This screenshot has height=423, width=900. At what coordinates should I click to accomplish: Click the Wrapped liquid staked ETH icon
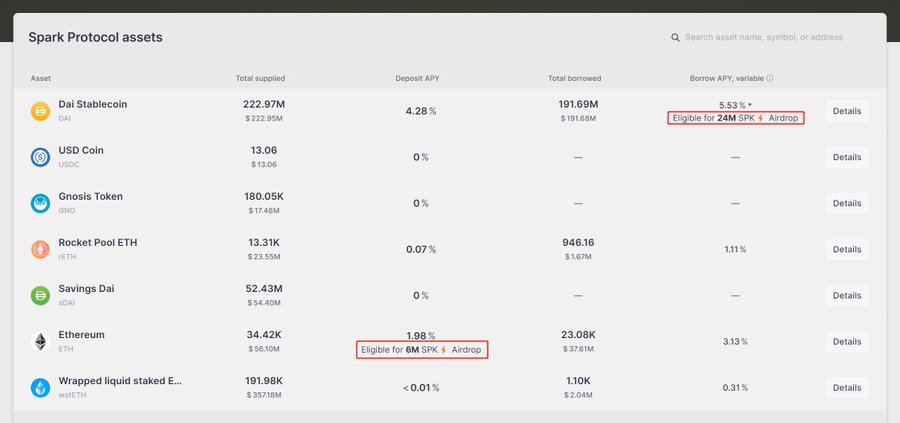tap(40, 387)
